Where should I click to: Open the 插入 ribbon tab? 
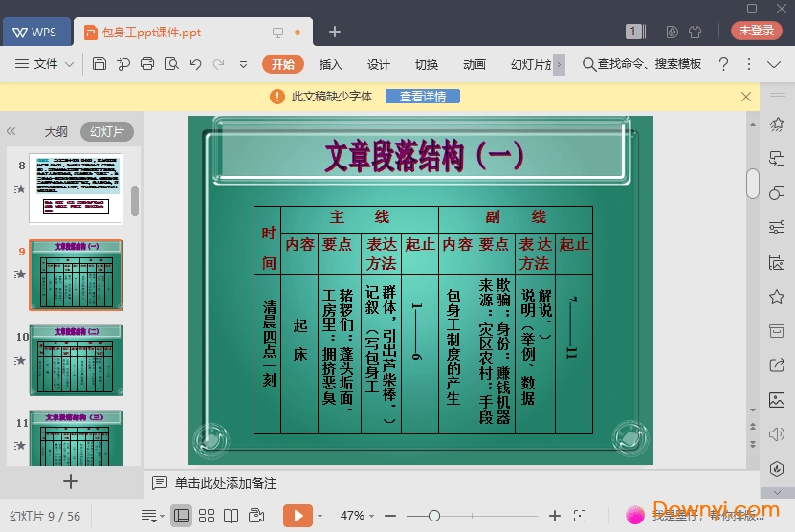pyautogui.click(x=330, y=64)
